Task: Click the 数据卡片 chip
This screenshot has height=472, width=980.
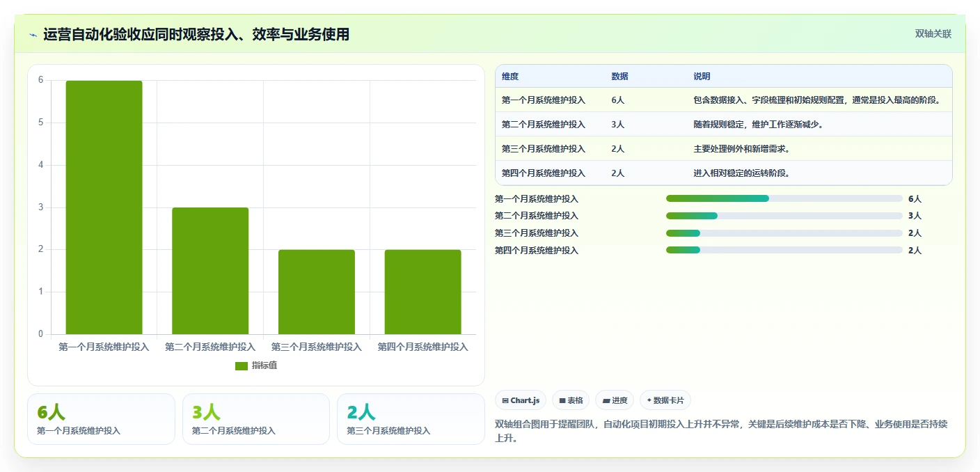Action: [665, 400]
